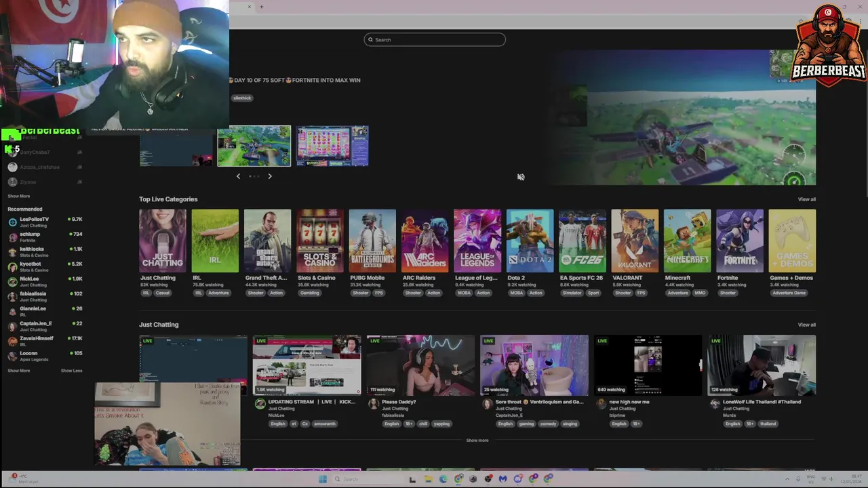Open the Just Chatting category card
The width and height of the screenshot is (868, 488).
point(163,241)
